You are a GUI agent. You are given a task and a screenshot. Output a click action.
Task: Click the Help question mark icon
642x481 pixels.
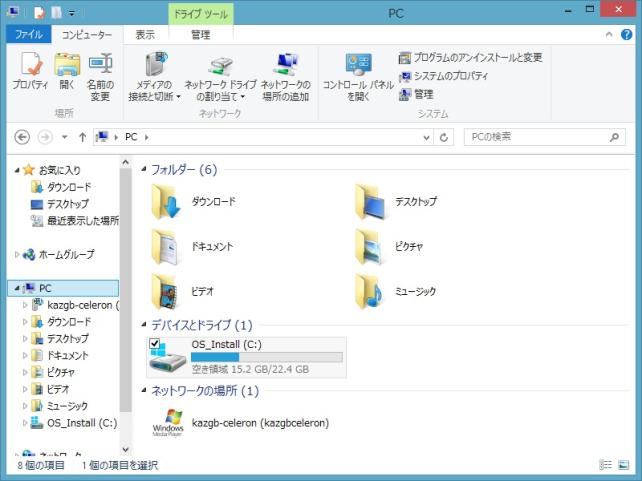[626, 34]
